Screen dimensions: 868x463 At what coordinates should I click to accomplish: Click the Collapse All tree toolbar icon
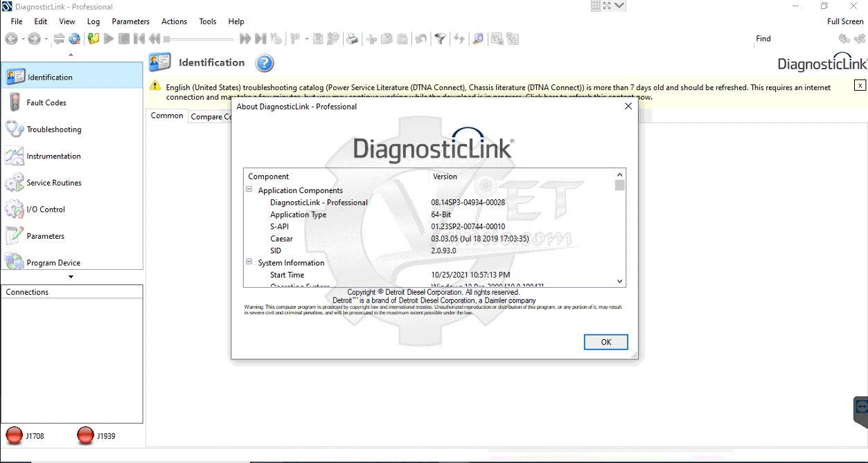coord(513,39)
